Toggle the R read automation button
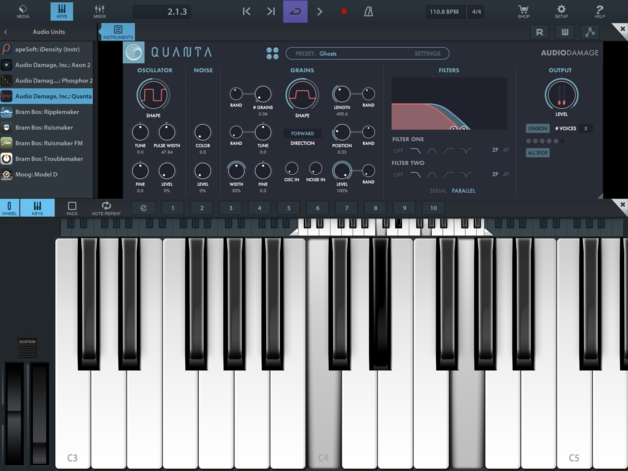The image size is (628, 471). [x=539, y=32]
